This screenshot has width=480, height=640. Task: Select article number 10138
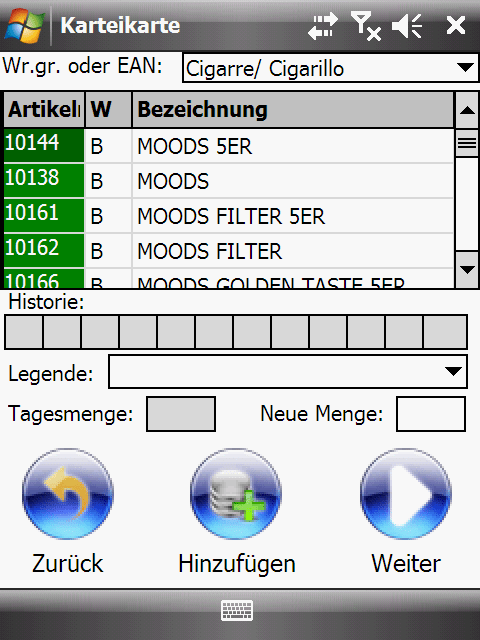[44, 180]
